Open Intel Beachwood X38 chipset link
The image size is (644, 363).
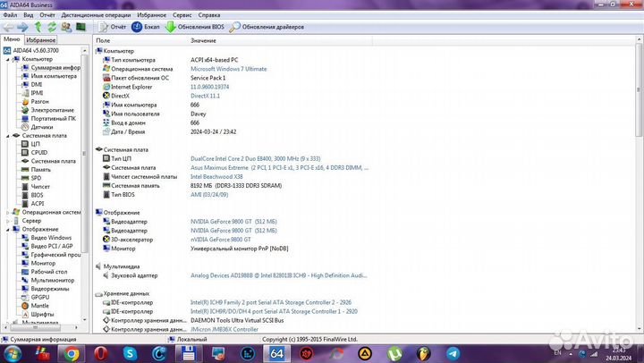tap(216, 177)
